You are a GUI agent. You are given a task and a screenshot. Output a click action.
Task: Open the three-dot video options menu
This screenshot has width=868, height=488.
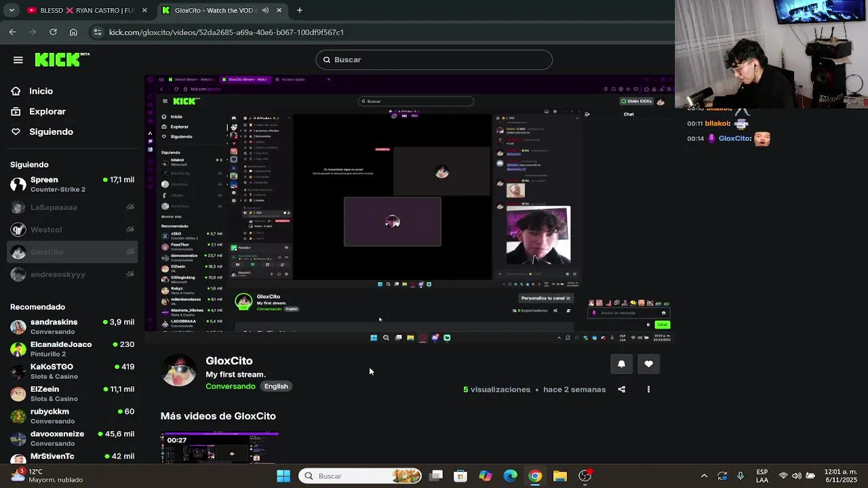coord(648,389)
